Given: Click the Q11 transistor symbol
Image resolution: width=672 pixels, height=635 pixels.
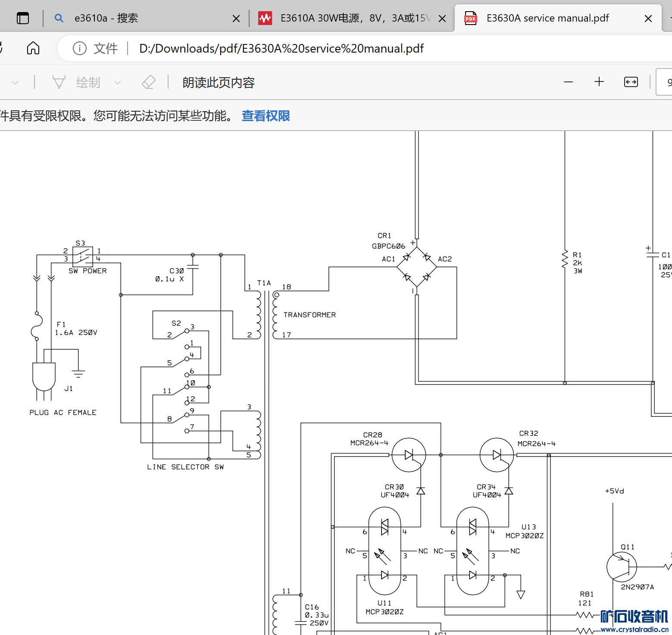Looking at the screenshot, I should pos(622,567).
